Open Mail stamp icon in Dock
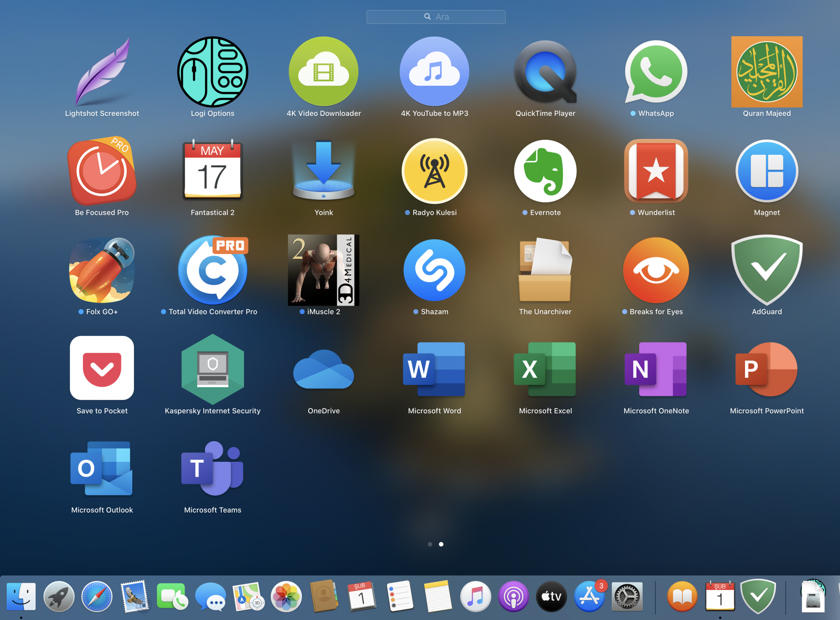Image resolution: width=840 pixels, height=620 pixels. tap(135, 596)
